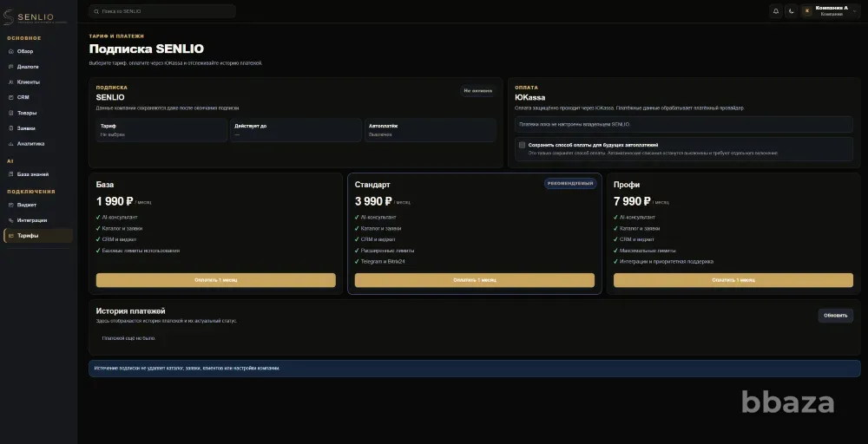Viewport: 868px width, 444px height.
Task: Click Базовые лимиты использования feature
Action: point(141,251)
